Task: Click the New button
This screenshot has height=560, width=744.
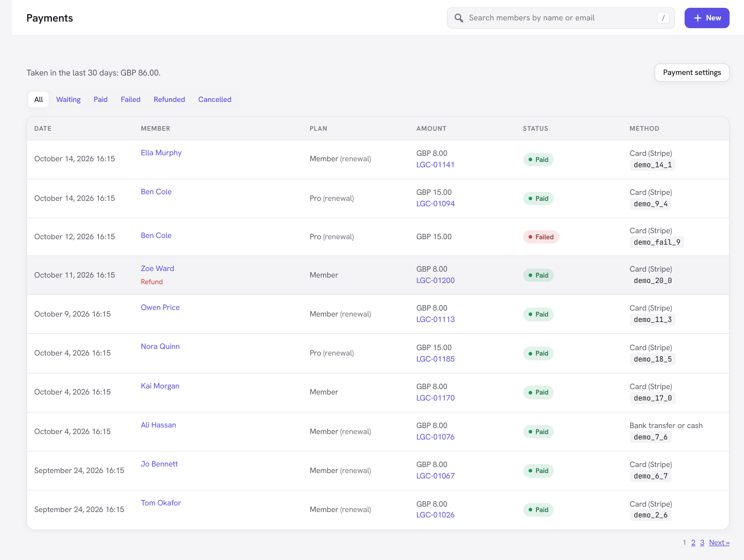Action: click(707, 18)
